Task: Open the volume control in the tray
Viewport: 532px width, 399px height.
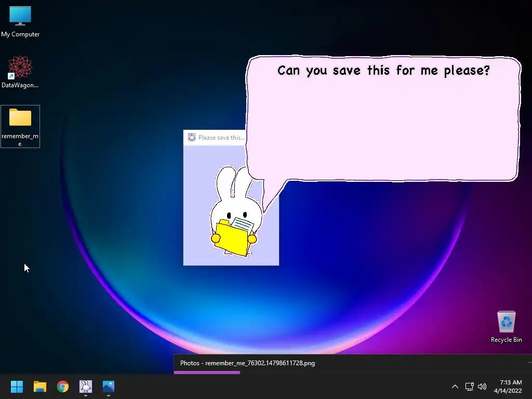Action: pos(482,387)
